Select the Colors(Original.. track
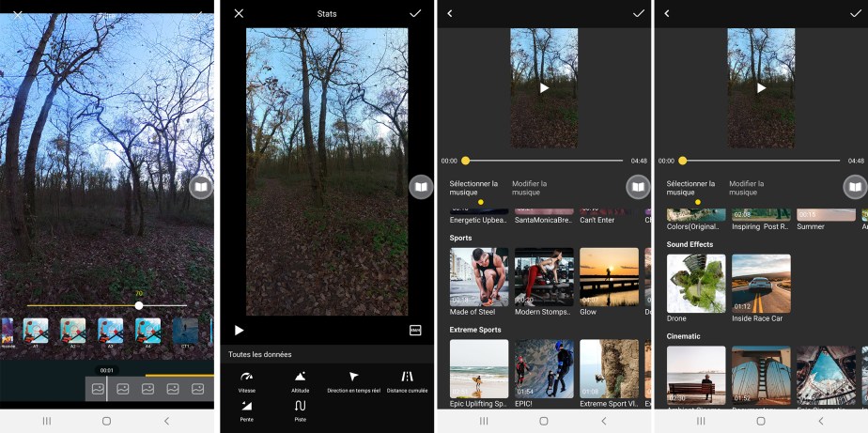This screenshot has width=868, height=433. coord(696,220)
